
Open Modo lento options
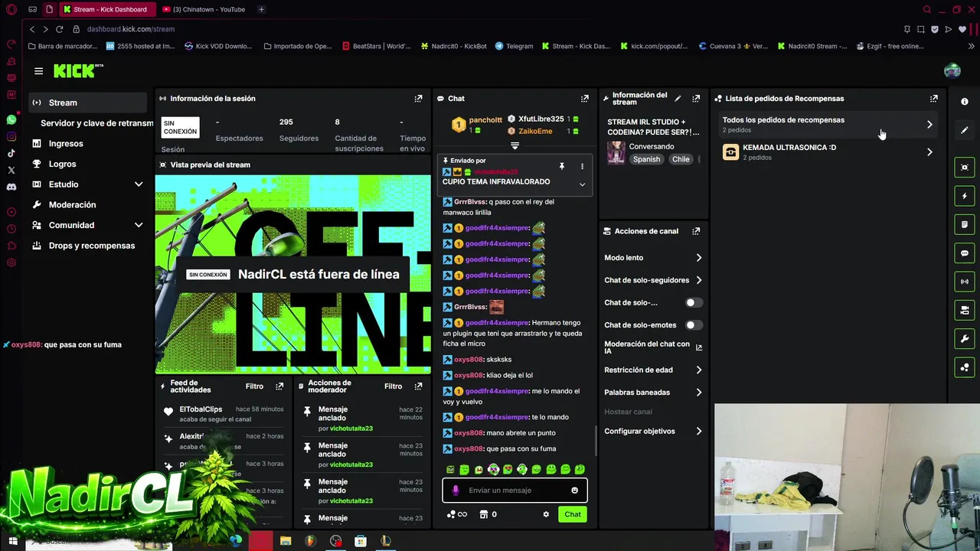pyautogui.click(x=653, y=258)
